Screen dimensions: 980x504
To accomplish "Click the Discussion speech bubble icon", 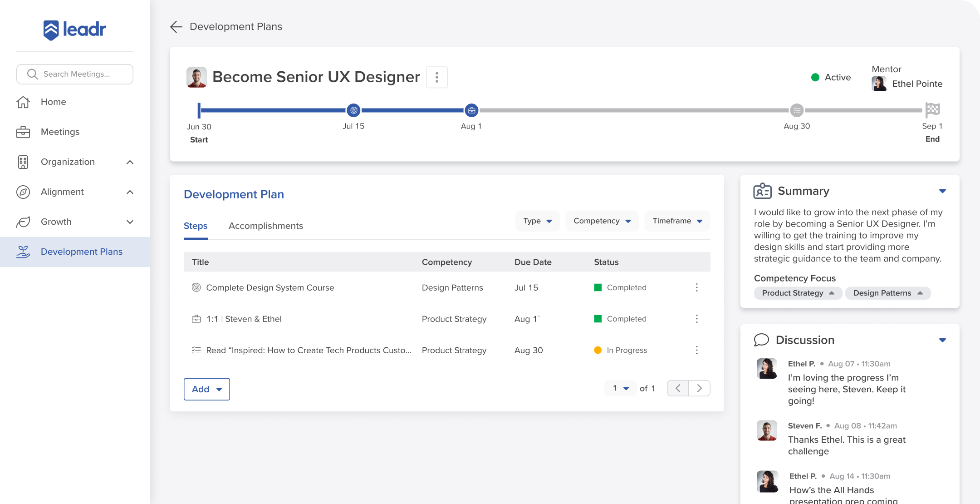I will (x=761, y=340).
